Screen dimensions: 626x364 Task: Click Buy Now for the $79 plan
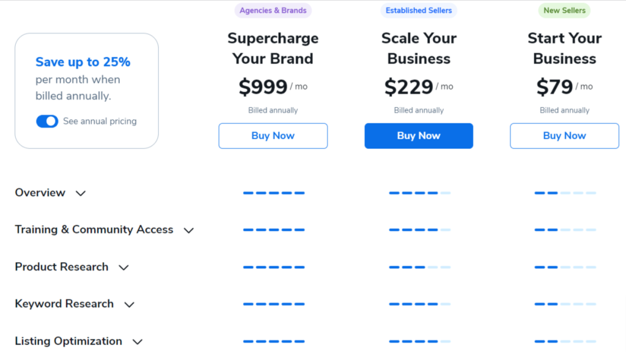(564, 136)
